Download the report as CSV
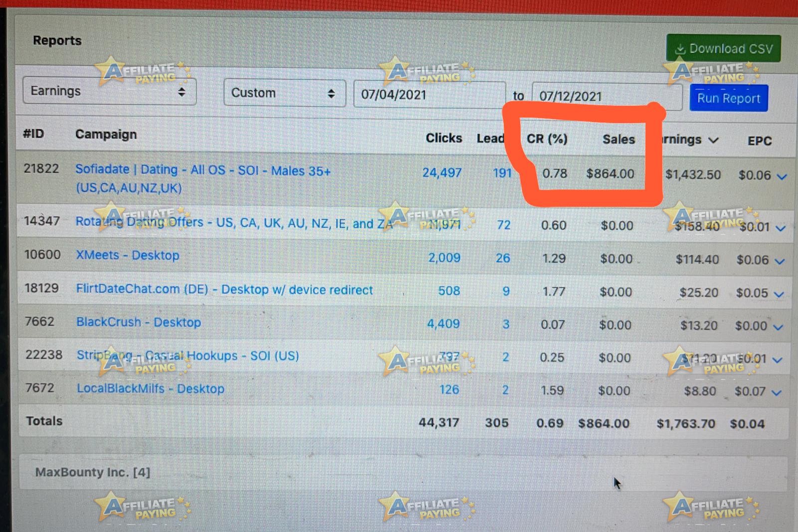Screen dimensions: 798x532 [x=723, y=48]
